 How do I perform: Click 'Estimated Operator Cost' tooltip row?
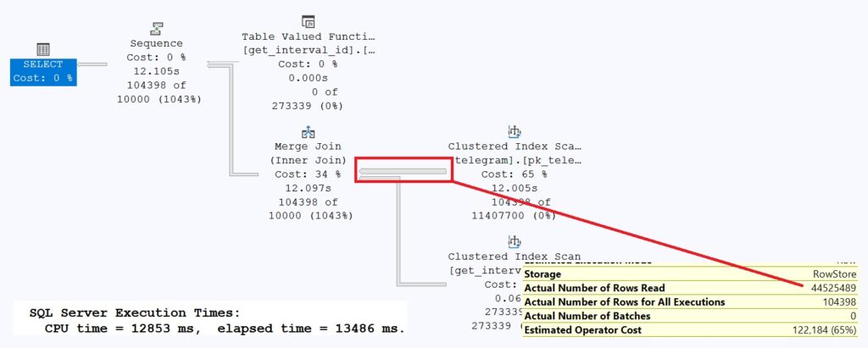(690, 330)
